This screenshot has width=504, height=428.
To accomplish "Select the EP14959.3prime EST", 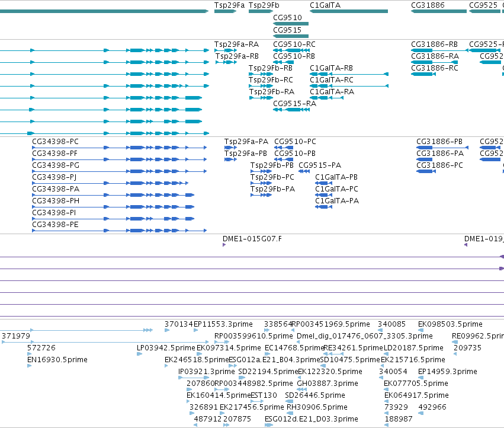I will pos(420,378).
